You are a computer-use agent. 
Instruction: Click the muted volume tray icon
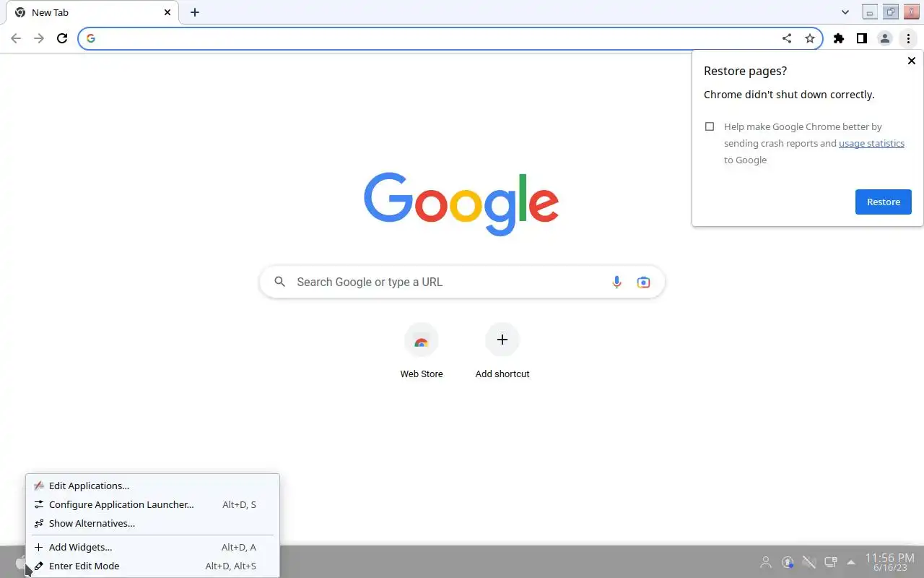click(809, 562)
